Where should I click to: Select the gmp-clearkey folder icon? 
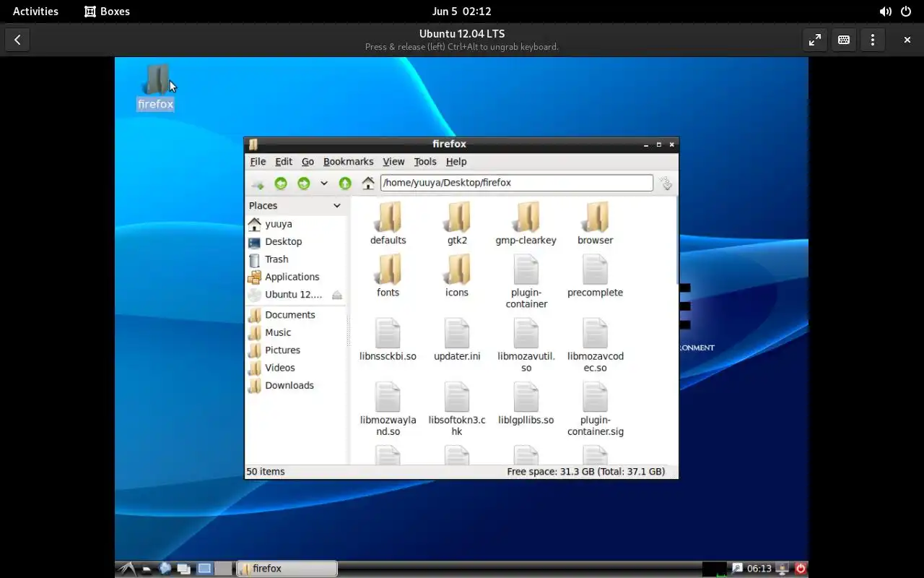(x=527, y=217)
